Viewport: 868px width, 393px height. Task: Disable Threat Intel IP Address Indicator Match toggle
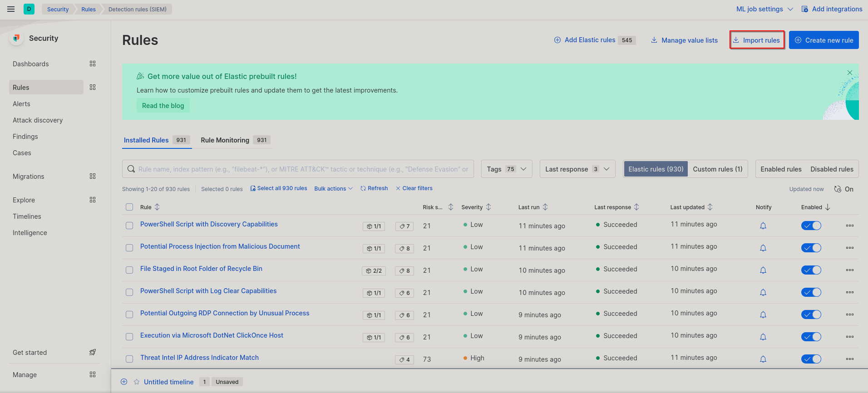pos(811,359)
